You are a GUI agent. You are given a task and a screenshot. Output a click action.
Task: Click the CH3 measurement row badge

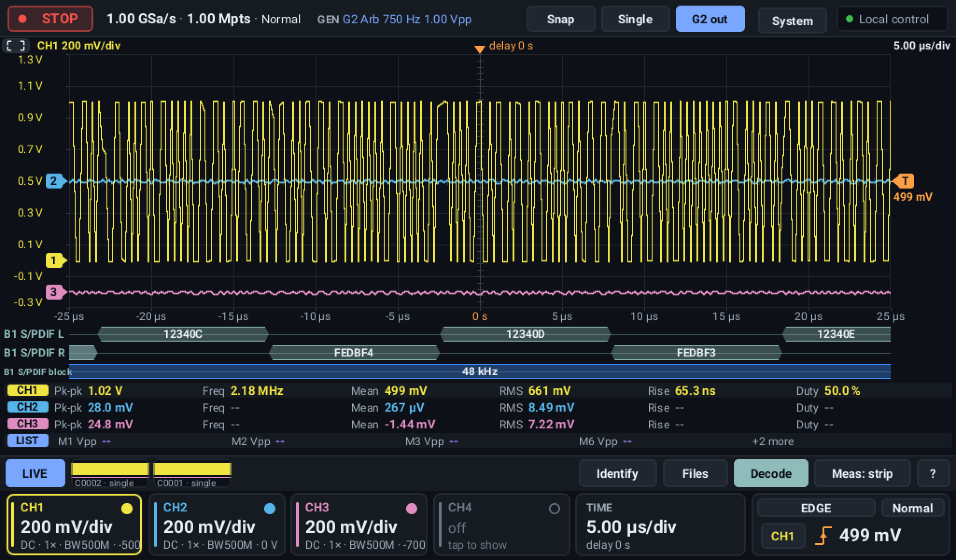28,424
